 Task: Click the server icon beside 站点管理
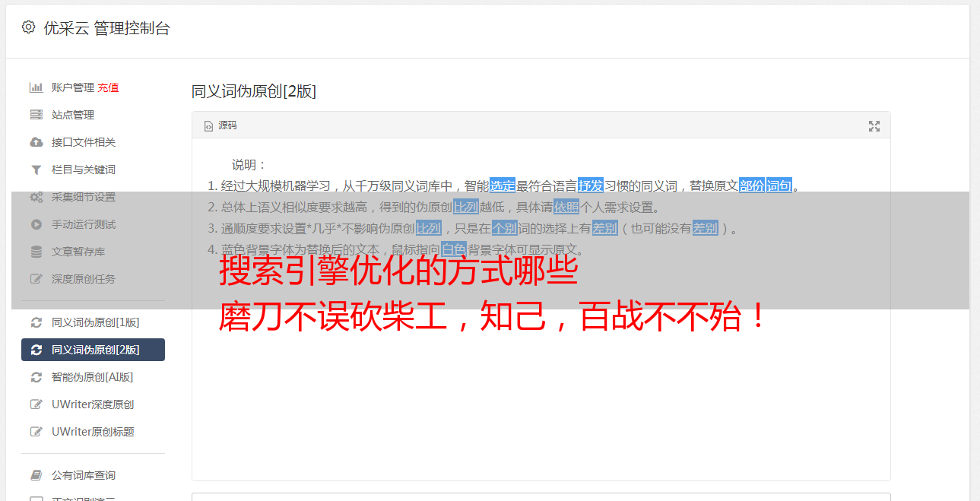coord(36,115)
